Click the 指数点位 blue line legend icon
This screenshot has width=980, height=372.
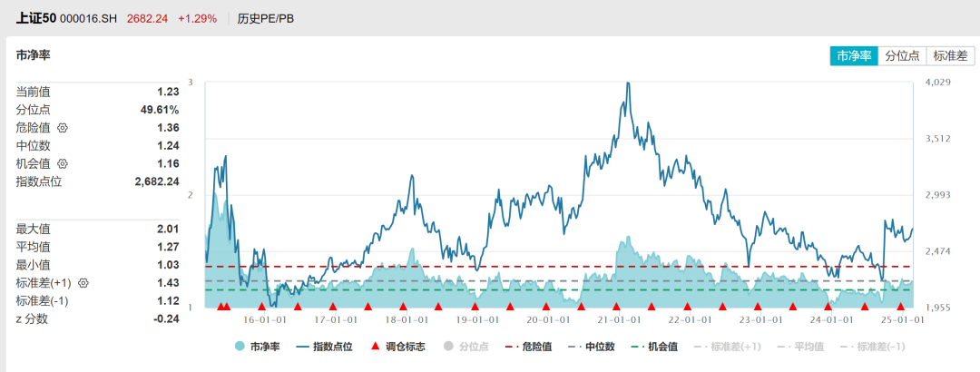[x=301, y=346]
